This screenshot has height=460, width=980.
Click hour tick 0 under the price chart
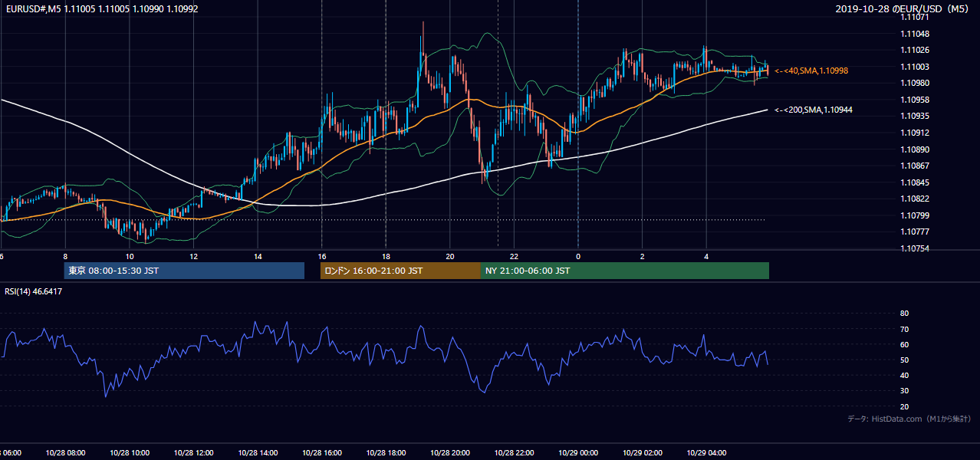point(578,257)
